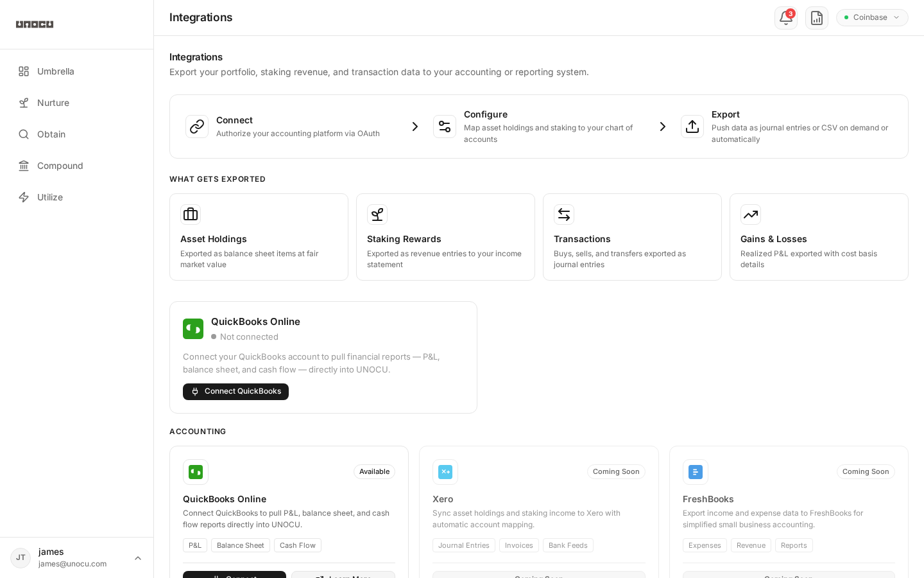Expand the Configure step arrow
Viewport: 924px width, 578px height.
[x=663, y=127]
